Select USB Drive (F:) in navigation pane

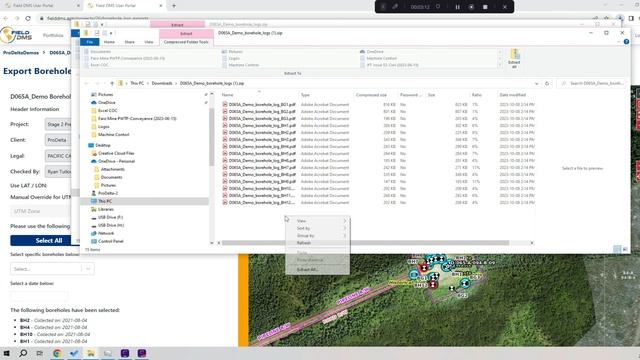click(x=110, y=217)
